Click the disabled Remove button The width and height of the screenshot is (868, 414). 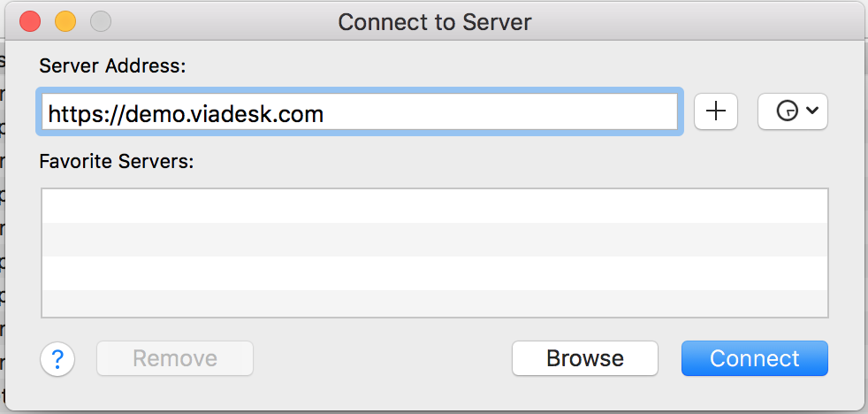pos(175,358)
